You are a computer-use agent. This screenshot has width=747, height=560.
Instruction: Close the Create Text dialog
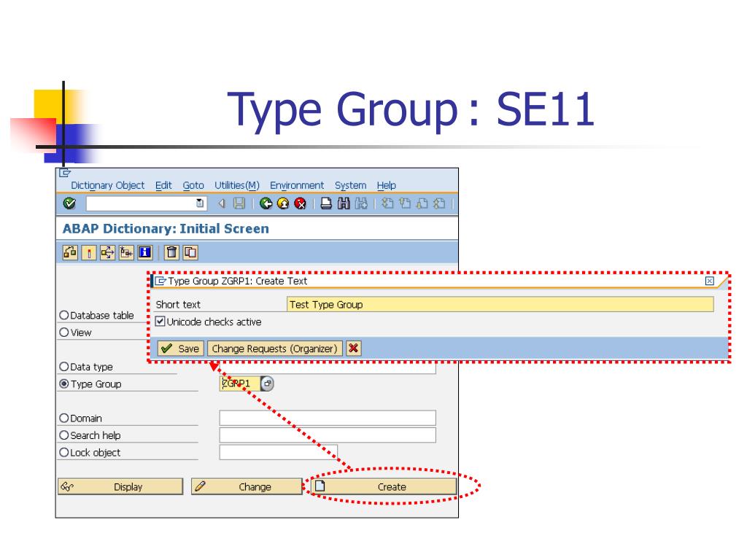point(709,281)
